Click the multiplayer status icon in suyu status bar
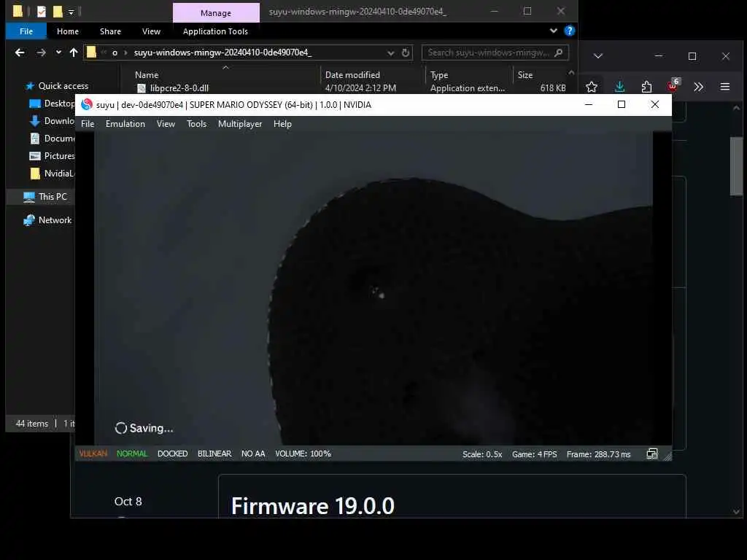Image resolution: width=747 pixels, height=560 pixels. coord(652,454)
